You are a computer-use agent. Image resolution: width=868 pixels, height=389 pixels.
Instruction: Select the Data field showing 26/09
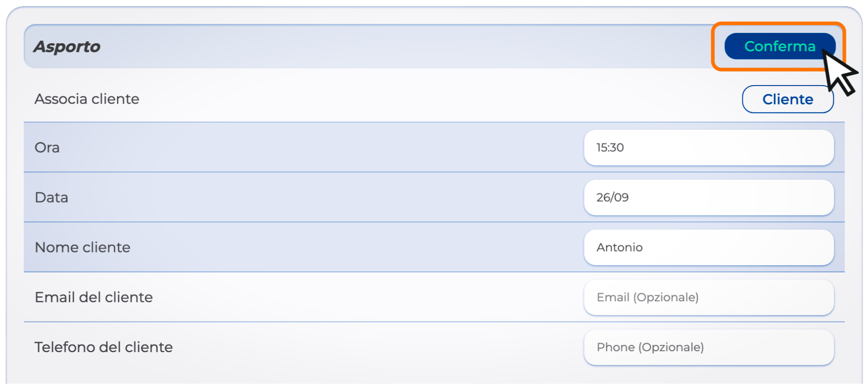[708, 198]
